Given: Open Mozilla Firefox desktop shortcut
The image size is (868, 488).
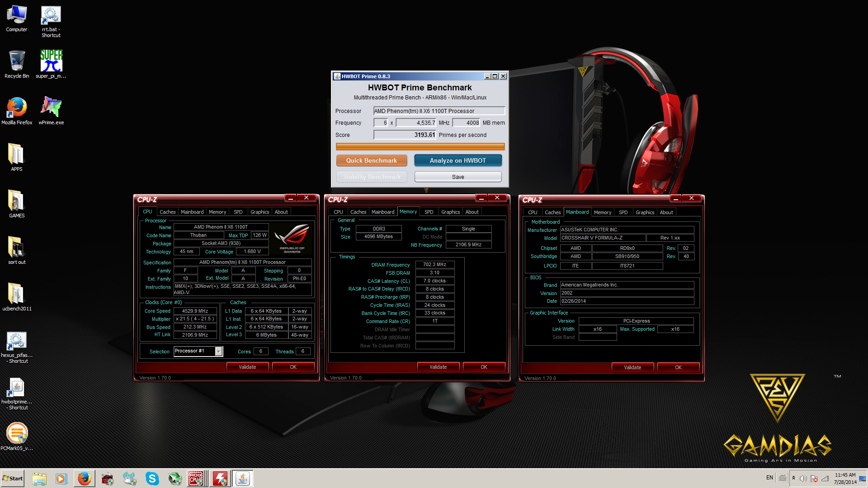Looking at the screenshot, I should coord(17,111).
